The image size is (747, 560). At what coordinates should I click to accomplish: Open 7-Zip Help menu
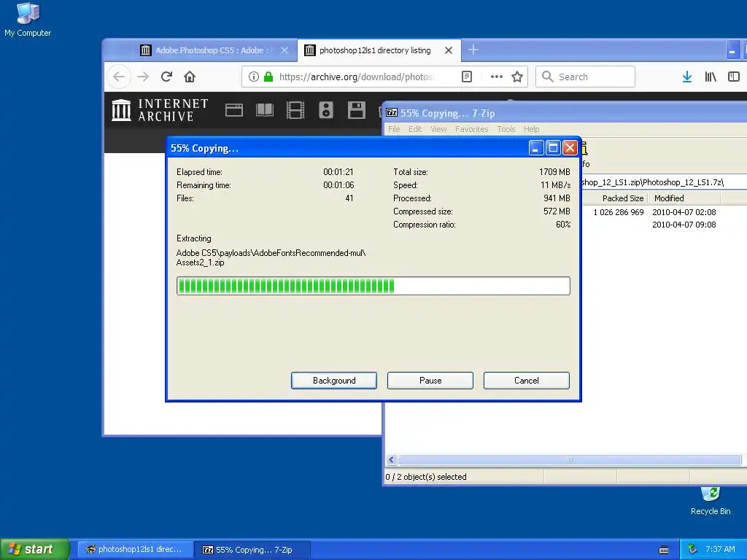click(x=531, y=129)
